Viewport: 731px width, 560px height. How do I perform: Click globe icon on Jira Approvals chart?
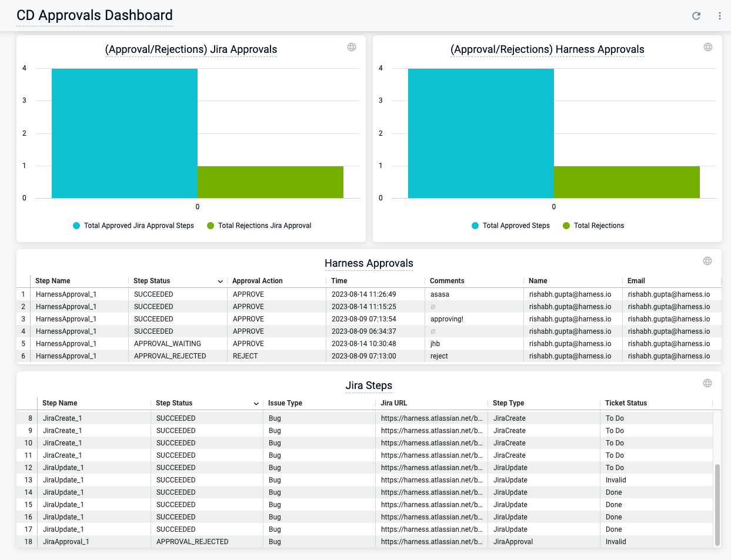(x=352, y=47)
